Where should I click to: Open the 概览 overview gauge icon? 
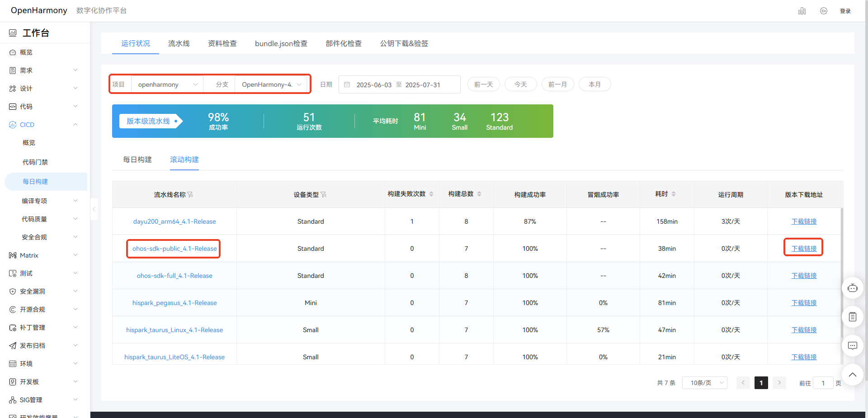13,52
